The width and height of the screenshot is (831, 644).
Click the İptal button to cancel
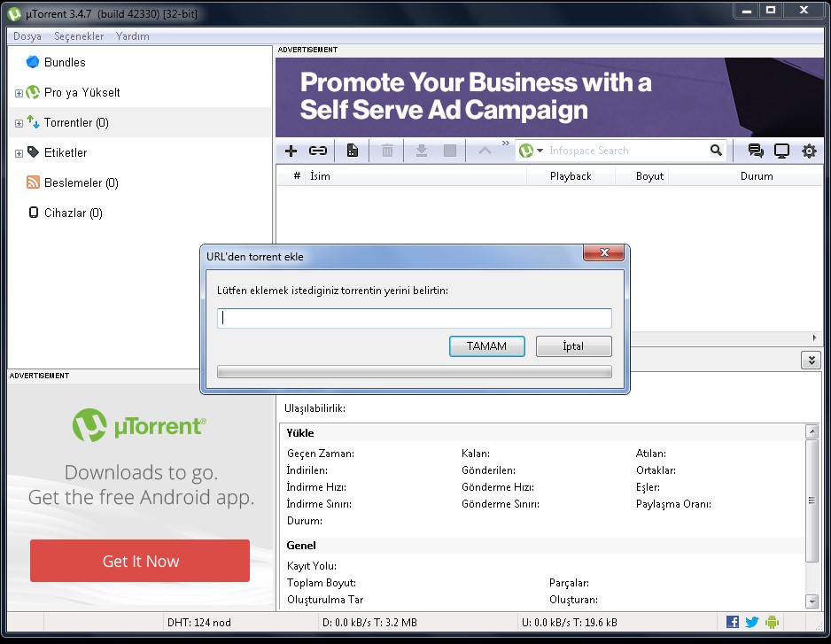click(573, 346)
